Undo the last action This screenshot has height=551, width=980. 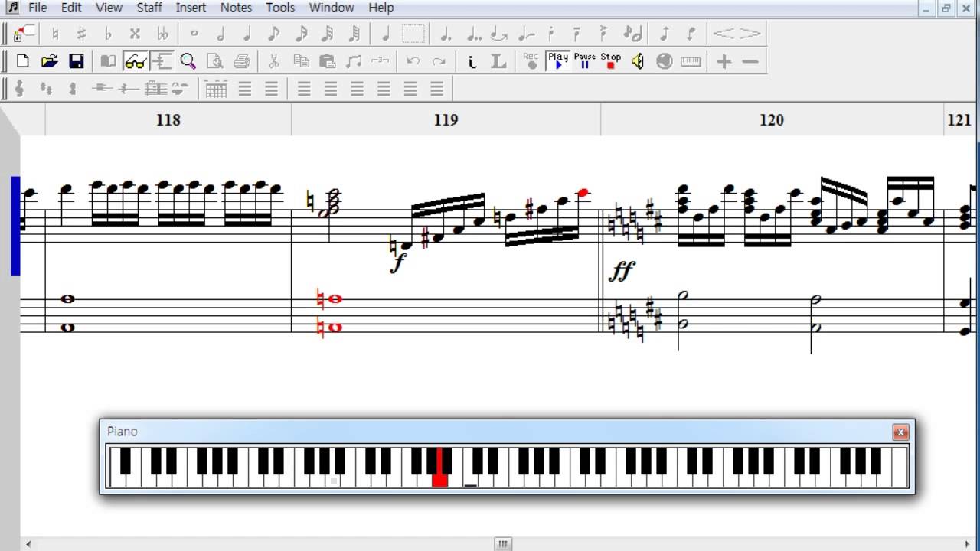pos(413,61)
